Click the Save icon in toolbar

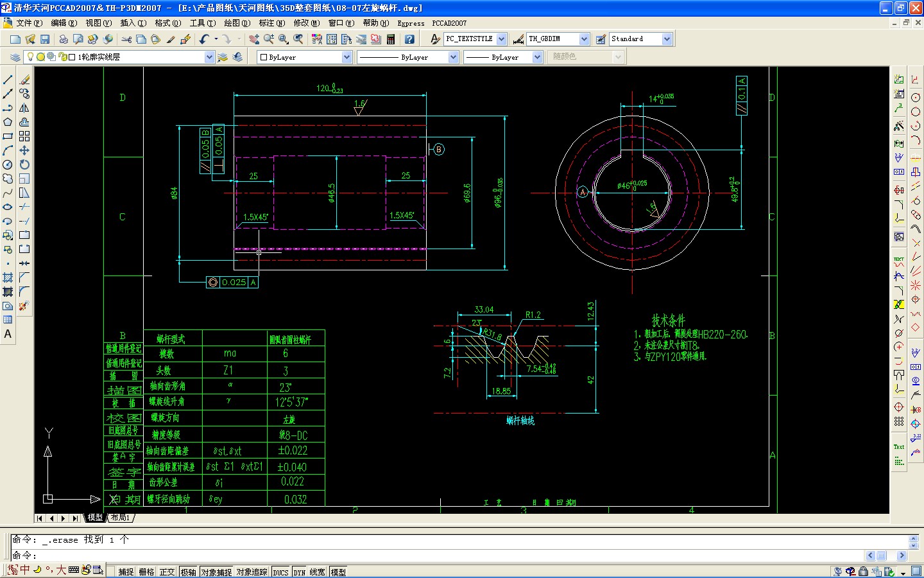44,39
